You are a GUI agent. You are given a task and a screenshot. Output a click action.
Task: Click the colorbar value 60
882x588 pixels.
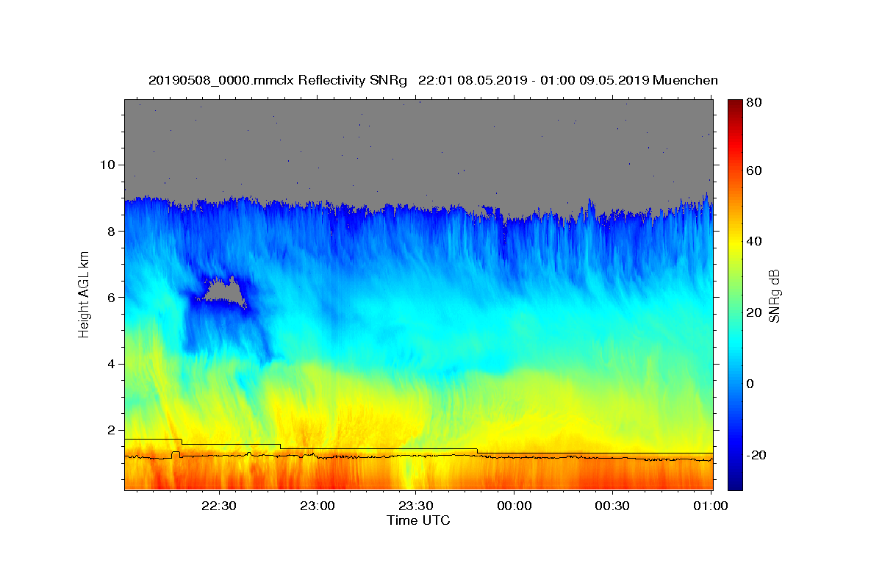(753, 171)
